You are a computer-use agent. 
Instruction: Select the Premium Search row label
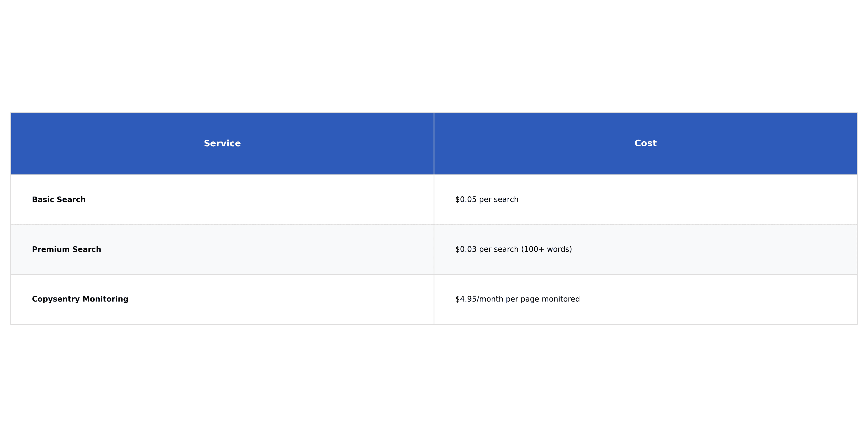click(x=66, y=249)
